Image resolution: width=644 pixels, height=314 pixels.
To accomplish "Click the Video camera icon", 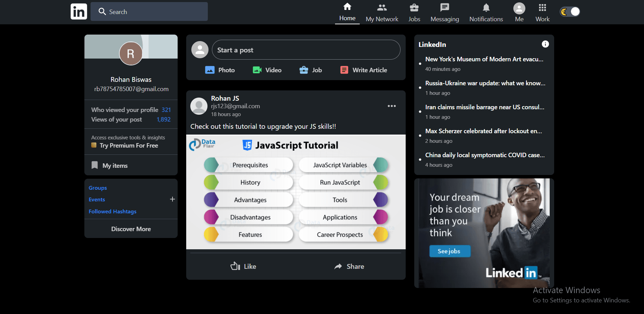I will point(257,70).
